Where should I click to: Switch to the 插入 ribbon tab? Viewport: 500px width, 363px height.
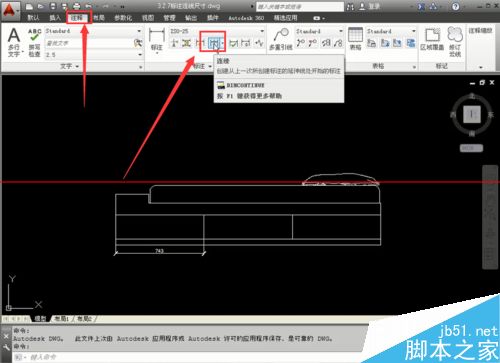pyautogui.click(x=55, y=18)
